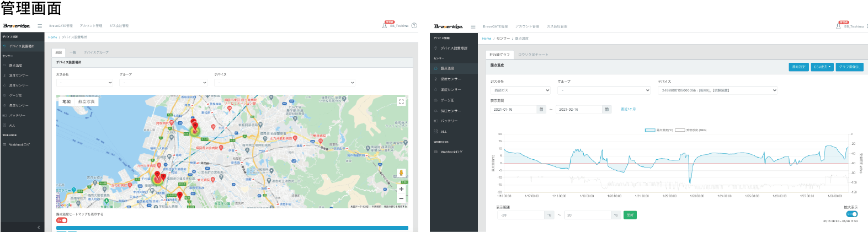
Task: Click the グラフ画像DL button
Action: pyautogui.click(x=849, y=67)
